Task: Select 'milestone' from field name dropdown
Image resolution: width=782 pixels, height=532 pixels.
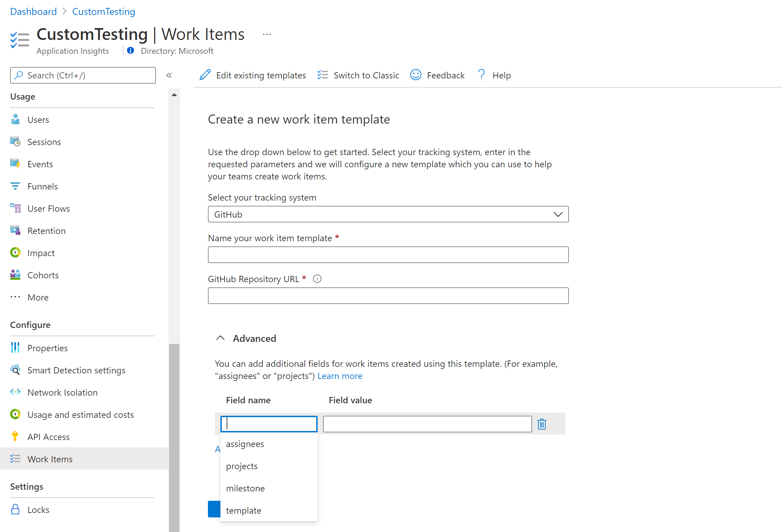Action: [245, 488]
